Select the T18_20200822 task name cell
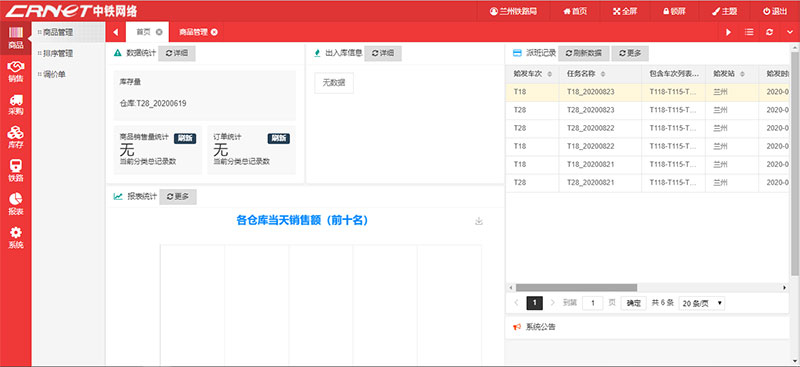Image resolution: width=800 pixels, height=367 pixels. (600, 146)
